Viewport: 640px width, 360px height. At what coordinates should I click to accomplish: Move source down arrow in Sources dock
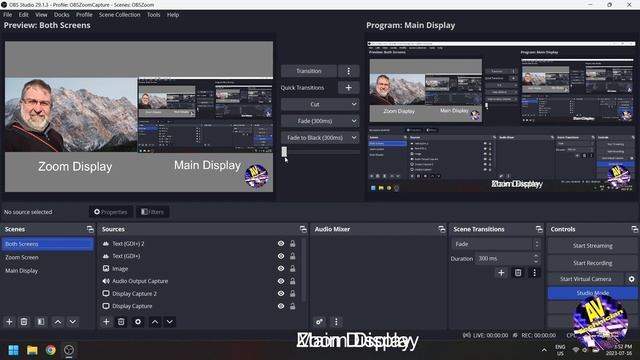point(170,322)
